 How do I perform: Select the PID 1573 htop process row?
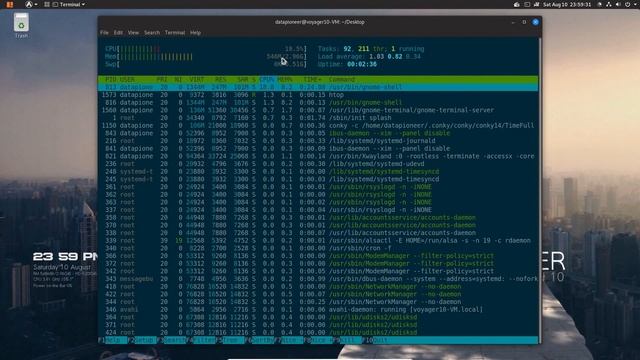318,95
